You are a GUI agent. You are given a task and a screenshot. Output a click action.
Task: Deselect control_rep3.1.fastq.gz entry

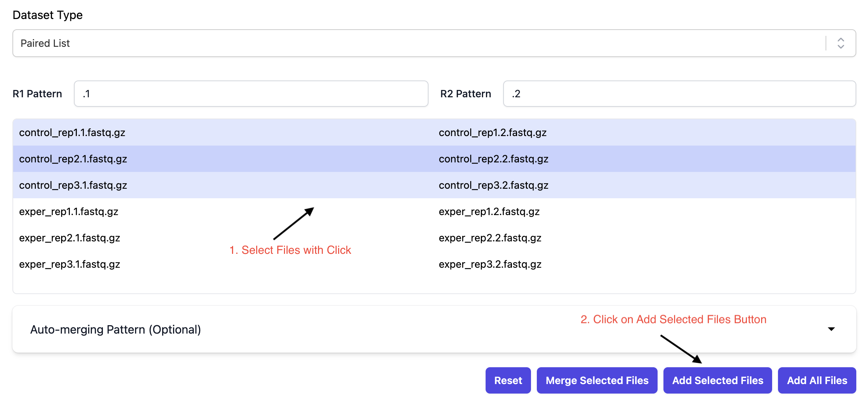pos(73,185)
